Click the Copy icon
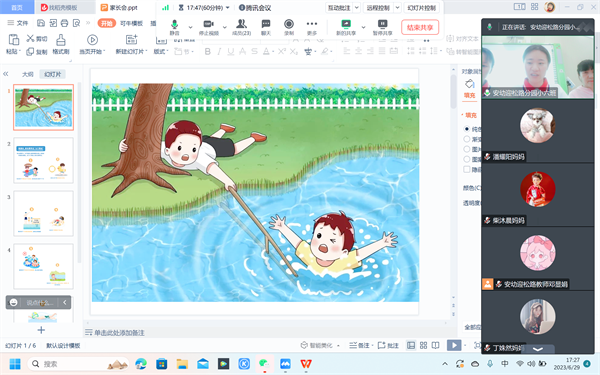600x375 pixels. click(30, 52)
